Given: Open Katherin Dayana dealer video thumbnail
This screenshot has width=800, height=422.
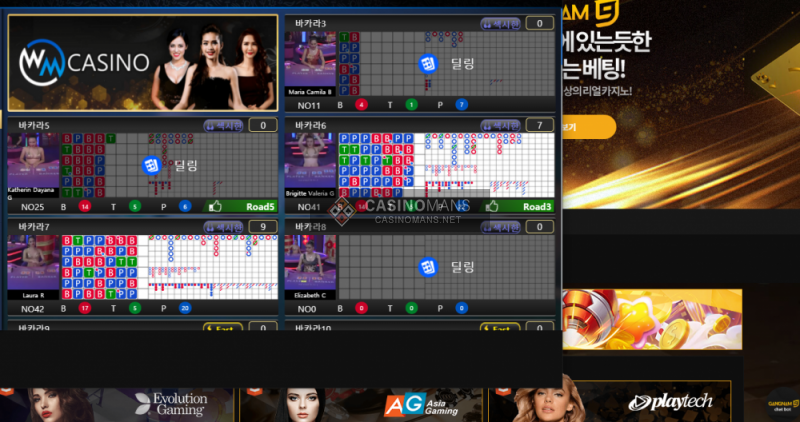Looking at the screenshot, I should [33, 165].
